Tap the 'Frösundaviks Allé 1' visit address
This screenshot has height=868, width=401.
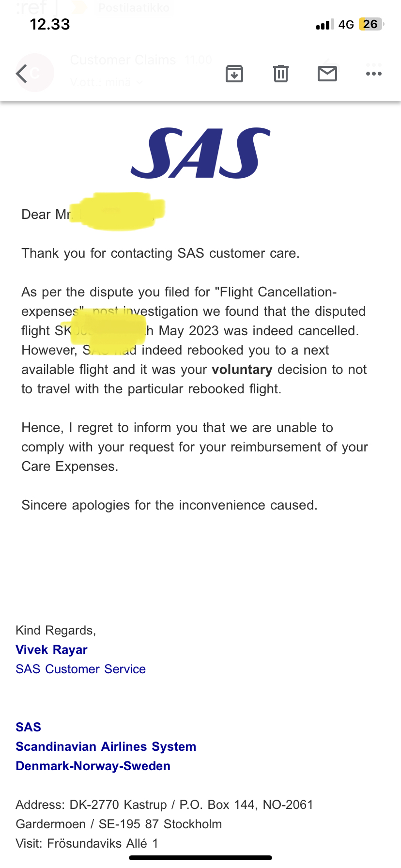(x=103, y=843)
